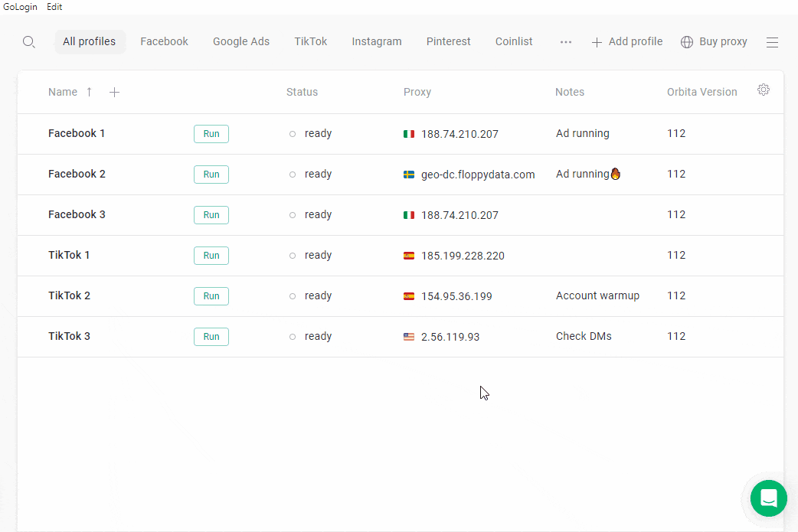Run the Facebook 2 profile

point(211,175)
